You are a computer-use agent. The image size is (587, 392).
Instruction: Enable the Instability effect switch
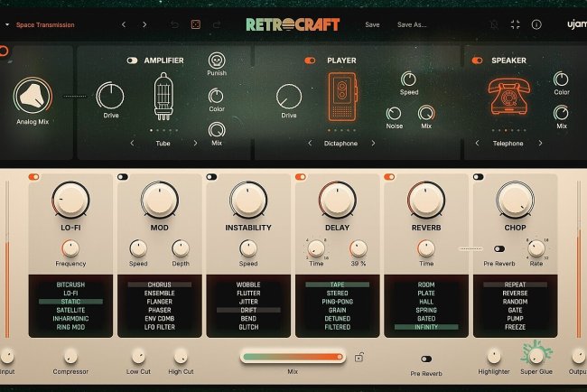point(211,177)
